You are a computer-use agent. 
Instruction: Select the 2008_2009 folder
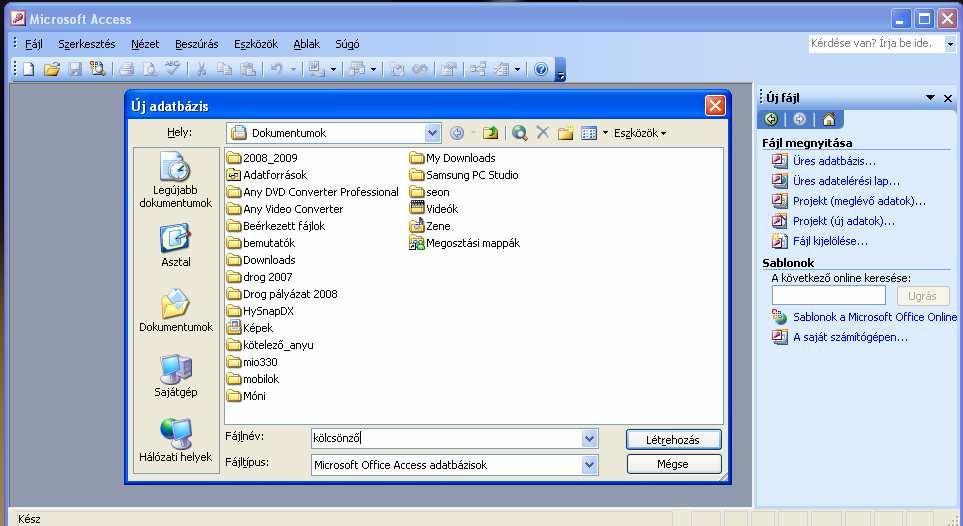262,158
